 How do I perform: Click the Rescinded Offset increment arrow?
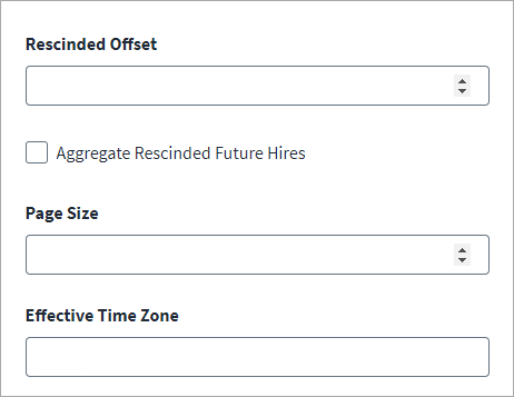(x=462, y=81)
